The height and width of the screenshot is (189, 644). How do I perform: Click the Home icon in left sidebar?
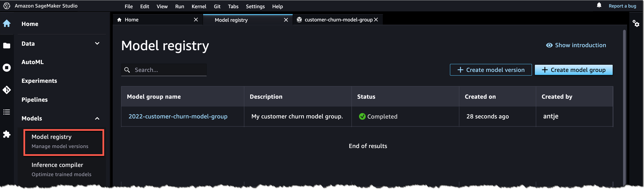click(7, 23)
